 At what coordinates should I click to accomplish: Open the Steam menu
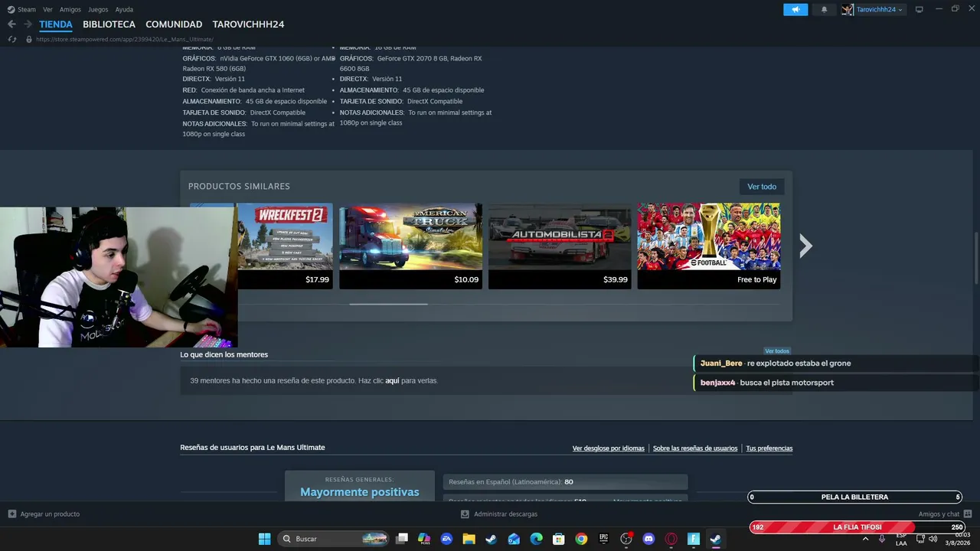pyautogui.click(x=21, y=9)
